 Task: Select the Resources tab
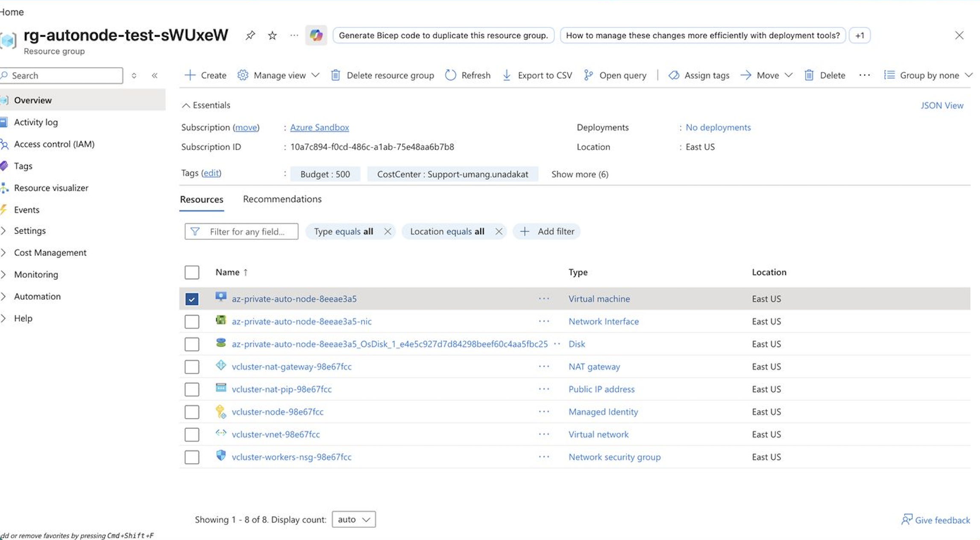202,200
